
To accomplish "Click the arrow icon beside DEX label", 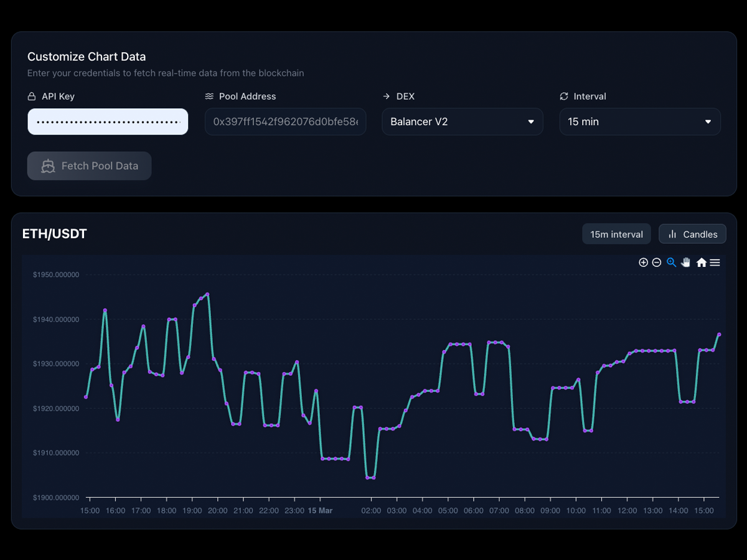I will [x=387, y=96].
